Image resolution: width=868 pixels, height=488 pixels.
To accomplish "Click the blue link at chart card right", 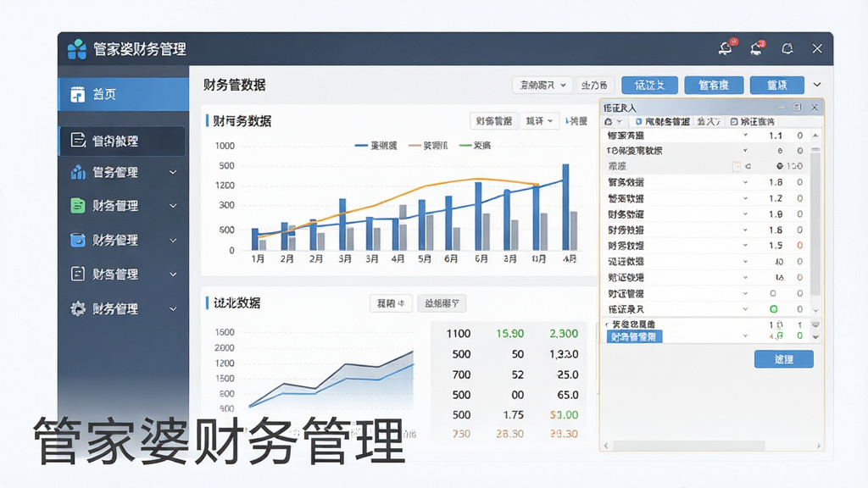I will pos(576,121).
